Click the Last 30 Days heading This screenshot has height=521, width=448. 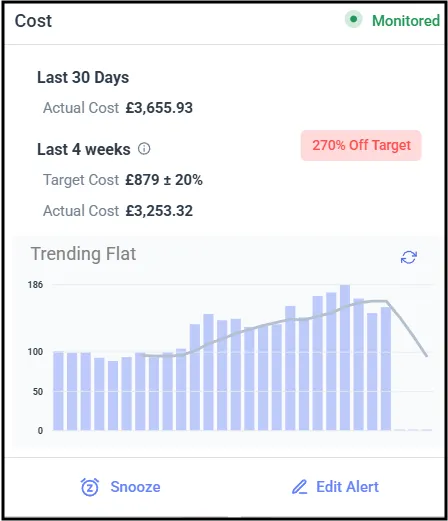point(83,77)
